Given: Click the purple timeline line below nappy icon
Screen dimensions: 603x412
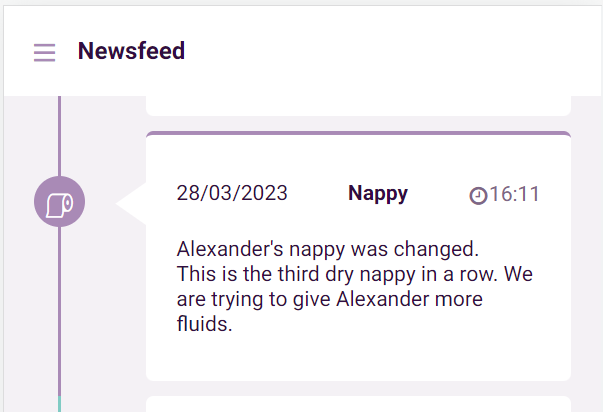Looking at the screenshot, I should point(60,311).
